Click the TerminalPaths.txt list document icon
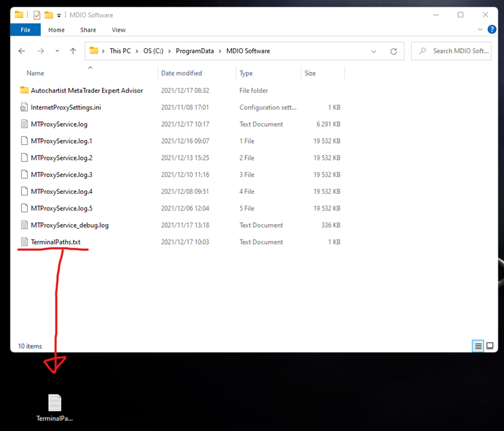The image size is (504, 431). click(24, 242)
